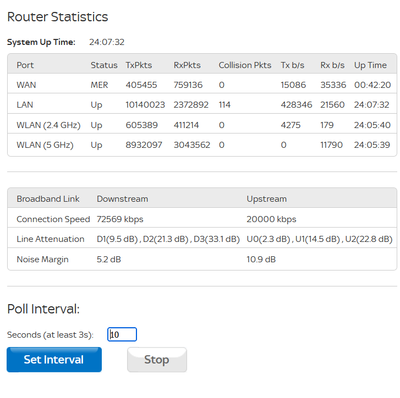Click WLAN 5 GHz TxPkts 8932097
Image resolution: width=400 pixels, height=398 pixels.
[144, 145]
